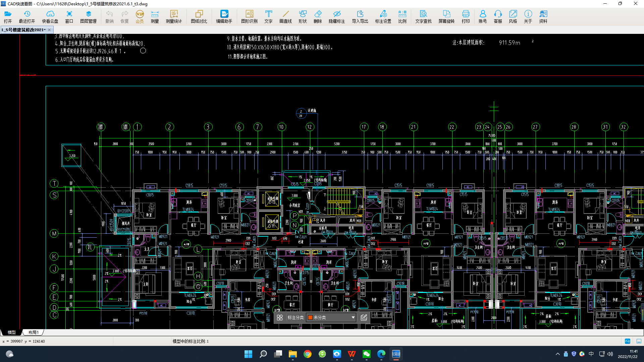Open 账号 account panel
Viewport: 644px width, 362px height.
[483, 16]
